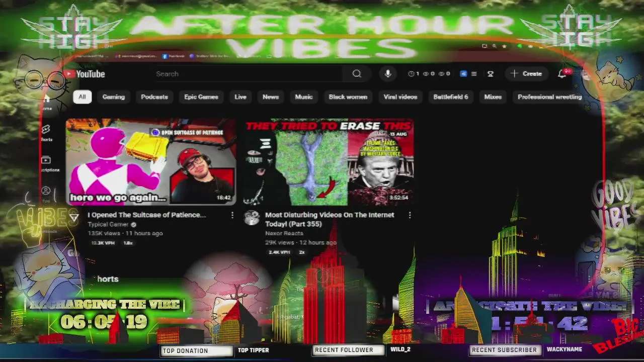644x362 pixels.
Task: Click the '12.3K VPH' badge
Action: pos(103,243)
